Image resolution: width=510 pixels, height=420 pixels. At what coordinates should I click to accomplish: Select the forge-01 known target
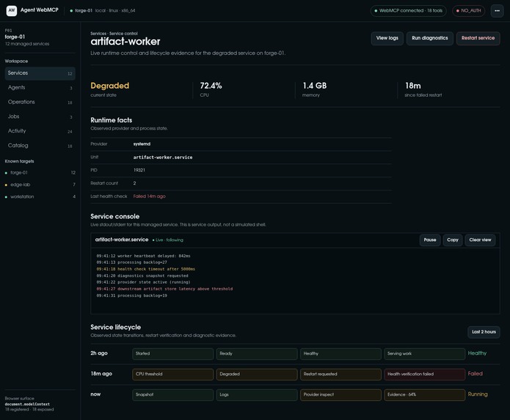[40, 173]
